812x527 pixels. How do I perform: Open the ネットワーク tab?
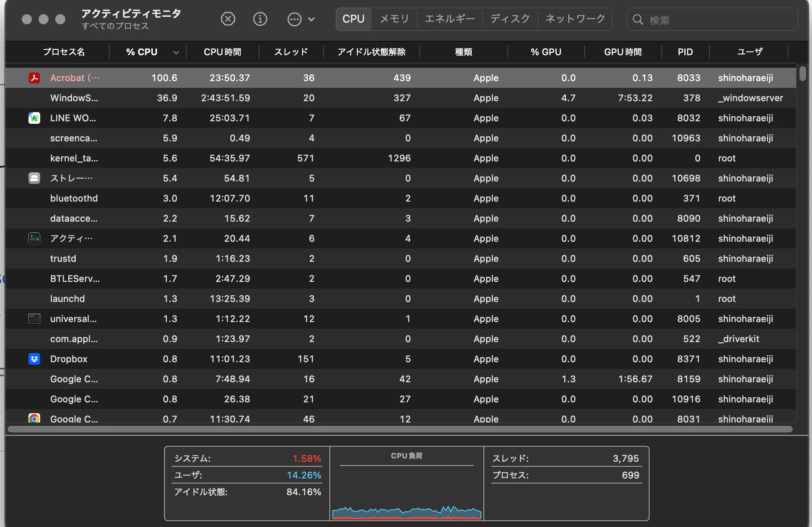coord(575,19)
